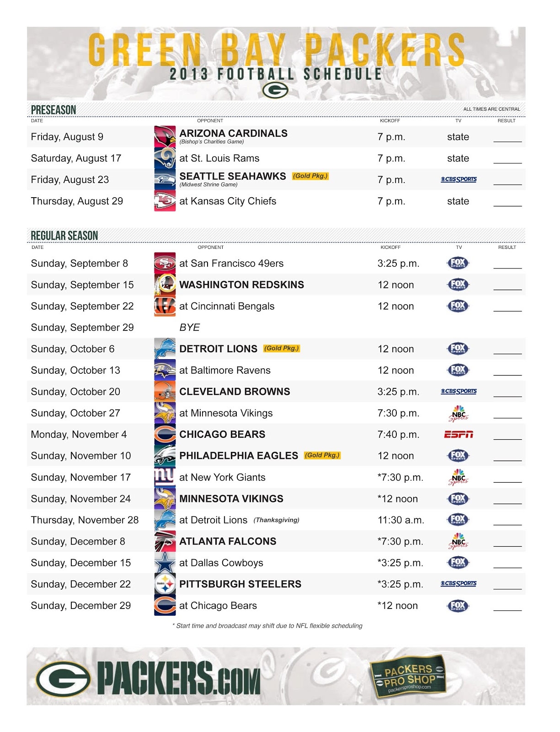Click CBS Sports logo for Cleveland Browns game
This screenshot has height=732, width=560.
[x=459, y=392]
